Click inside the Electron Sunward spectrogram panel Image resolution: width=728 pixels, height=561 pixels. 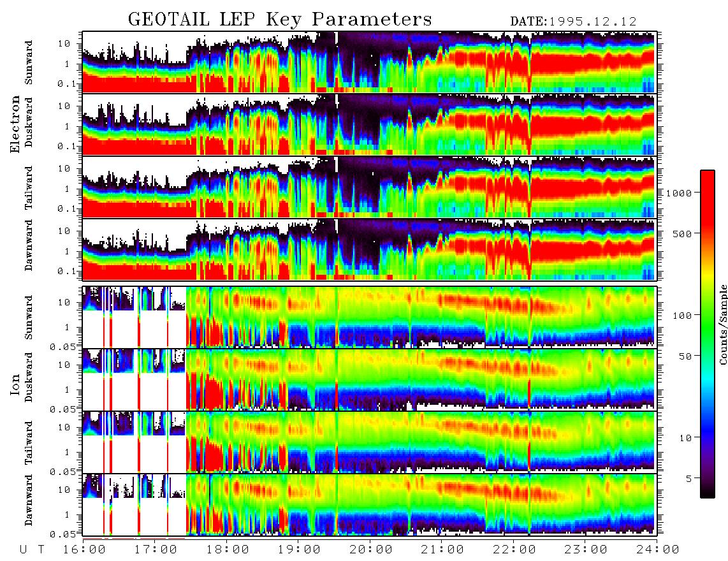pos(369,62)
